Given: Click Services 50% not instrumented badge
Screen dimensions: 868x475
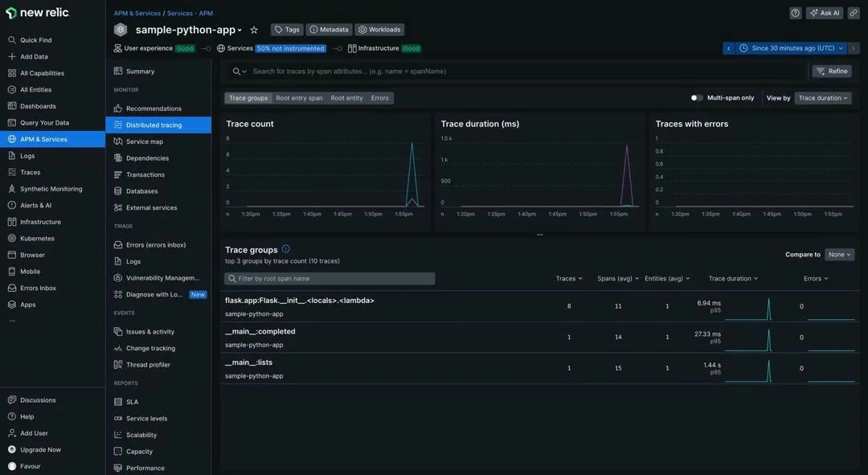Looking at the screenshot, I should (291, 49).
